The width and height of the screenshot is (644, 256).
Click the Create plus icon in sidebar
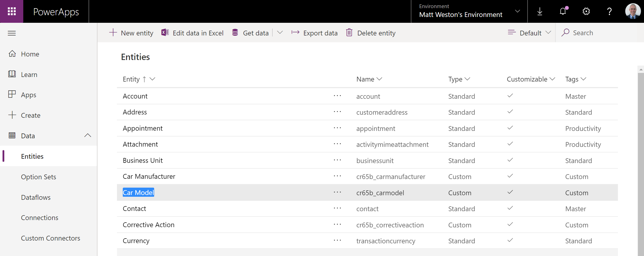[12, 115]
